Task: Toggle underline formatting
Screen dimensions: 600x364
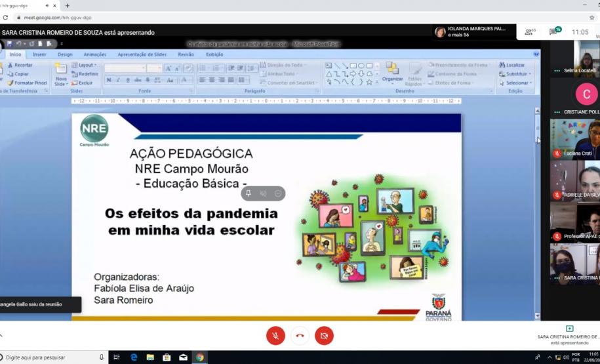Action: (128, 80)
